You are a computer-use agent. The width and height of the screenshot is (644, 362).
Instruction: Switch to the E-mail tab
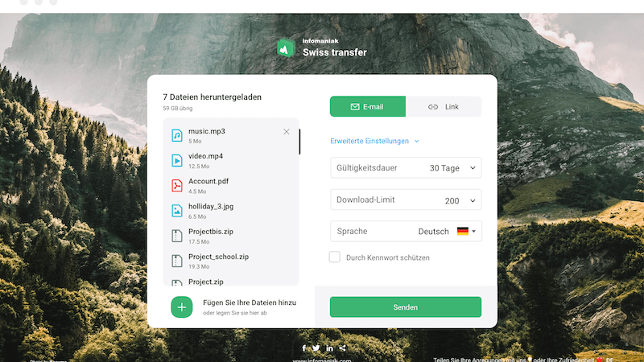368,107
